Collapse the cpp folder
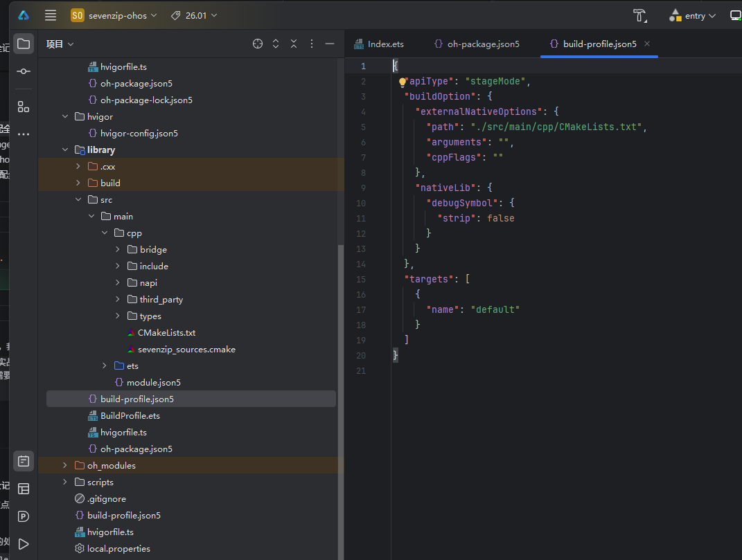Viewport: 742px width, 560px height. point(105,232)
